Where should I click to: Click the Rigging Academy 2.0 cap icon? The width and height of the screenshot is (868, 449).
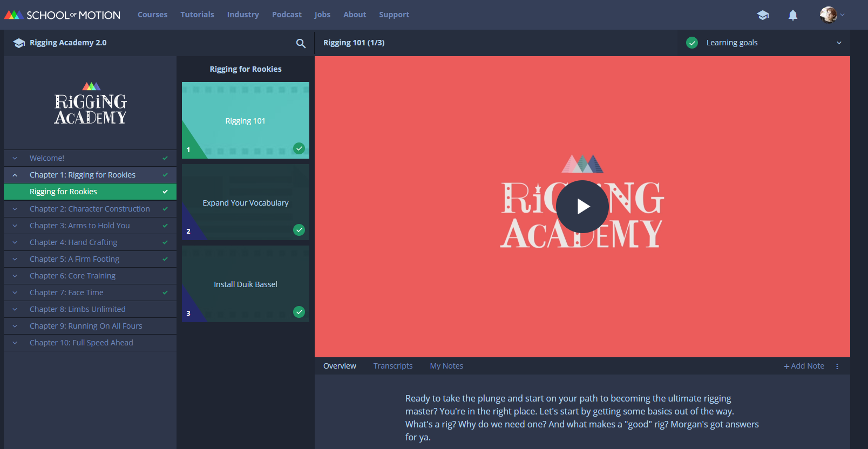tap(19, 43)
